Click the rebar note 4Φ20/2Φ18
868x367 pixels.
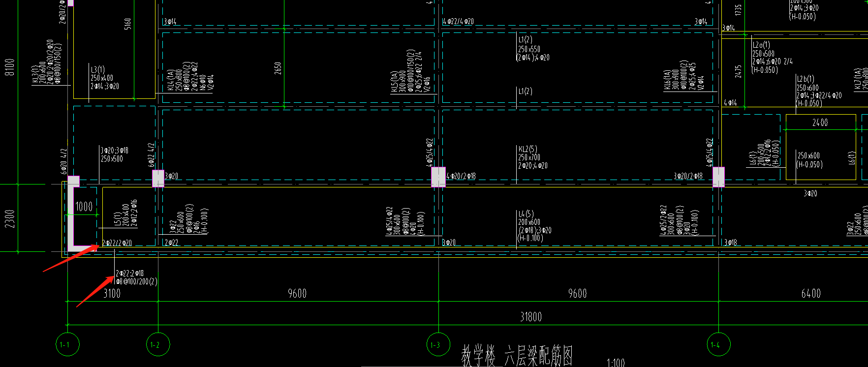(461, 176)
